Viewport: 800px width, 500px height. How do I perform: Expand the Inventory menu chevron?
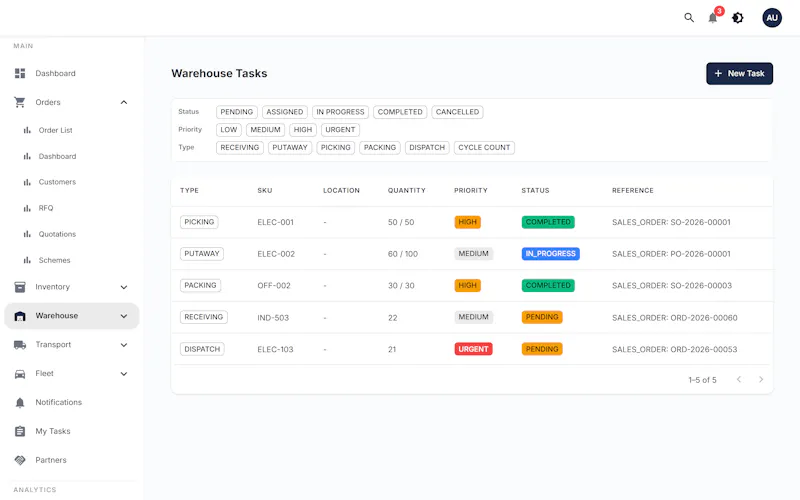pos(123,287)
